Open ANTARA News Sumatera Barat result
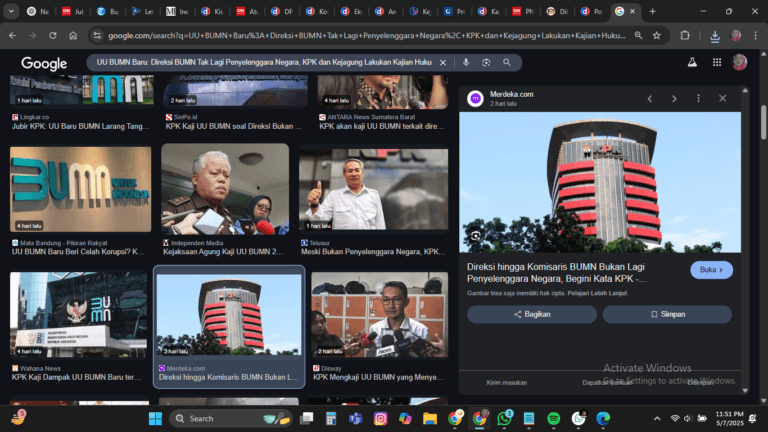The image size is (768, 432). (x=382, y=126)
